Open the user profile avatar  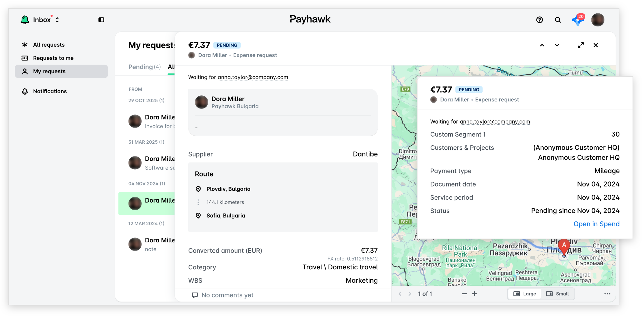598,20
